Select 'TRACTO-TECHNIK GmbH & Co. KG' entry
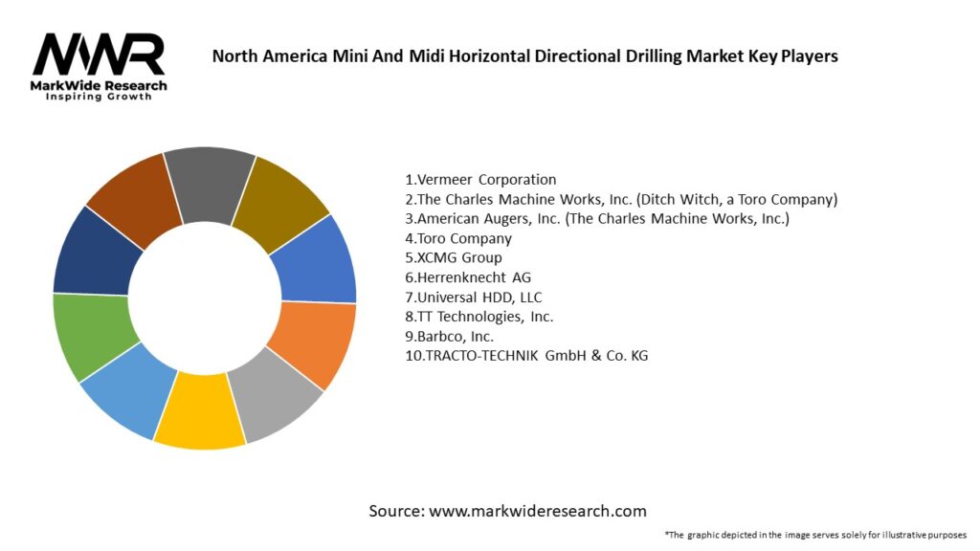This screenshot has width=980, height=551. (526, 356)
